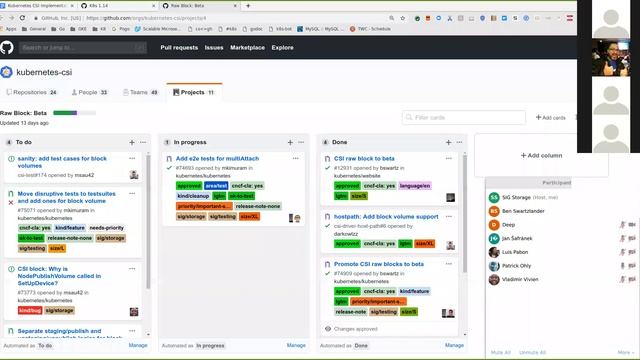Open a new browser tab
640x360 pixels.
tap(248, 6)
